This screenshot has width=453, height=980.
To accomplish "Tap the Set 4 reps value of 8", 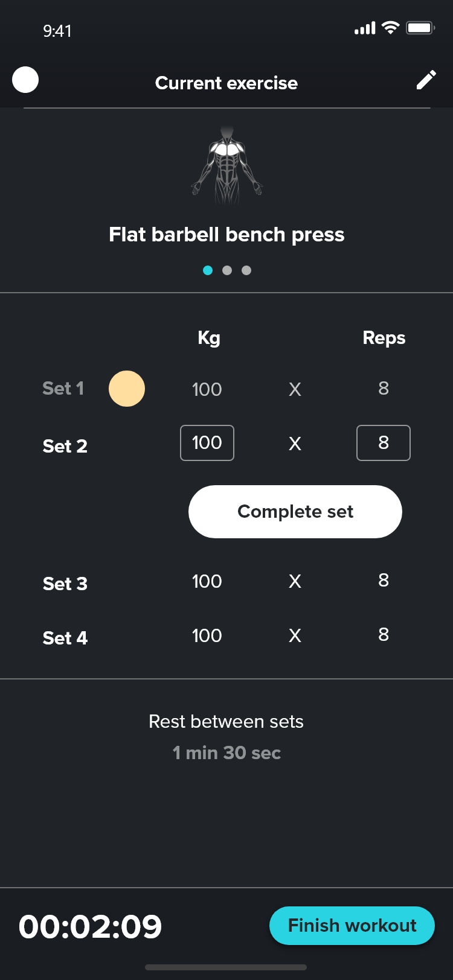I will click(x=384, y=635).
